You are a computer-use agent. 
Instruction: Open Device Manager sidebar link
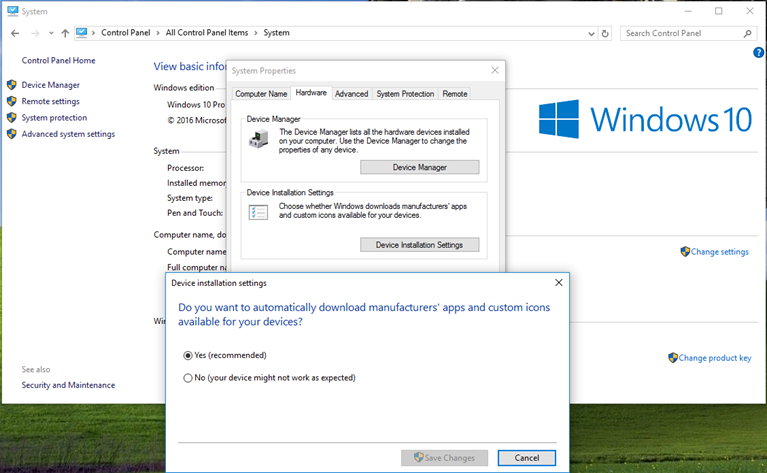[x=50, y=85]
